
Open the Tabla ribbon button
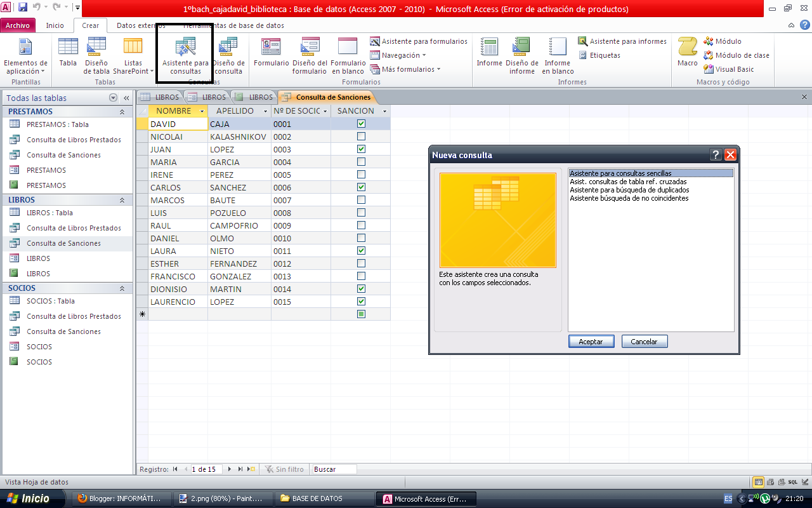68,52
